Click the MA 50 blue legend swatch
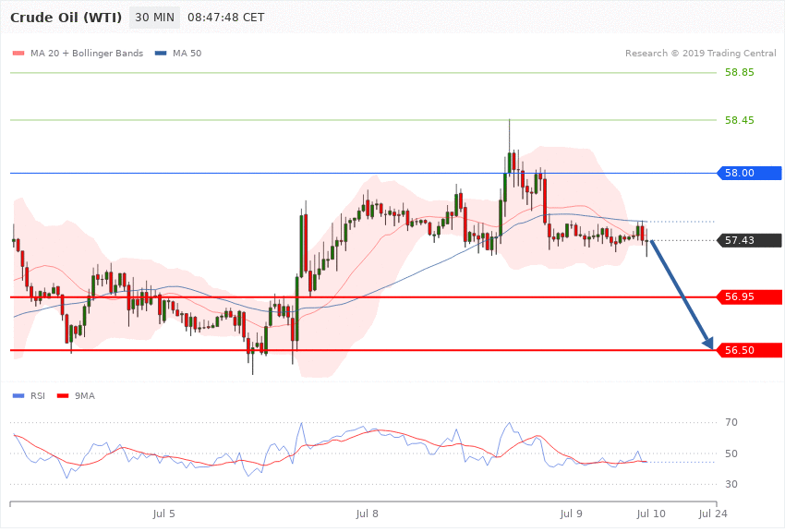Screen dimensions: 785x532 point(161,53)
